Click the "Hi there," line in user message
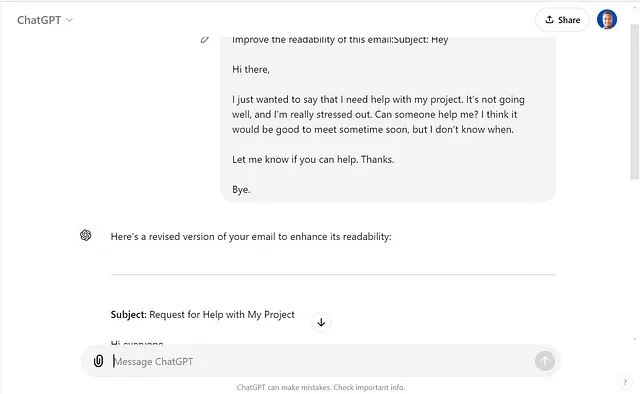The width and height of the screenshot is (640, 394). tap(251, 69)
